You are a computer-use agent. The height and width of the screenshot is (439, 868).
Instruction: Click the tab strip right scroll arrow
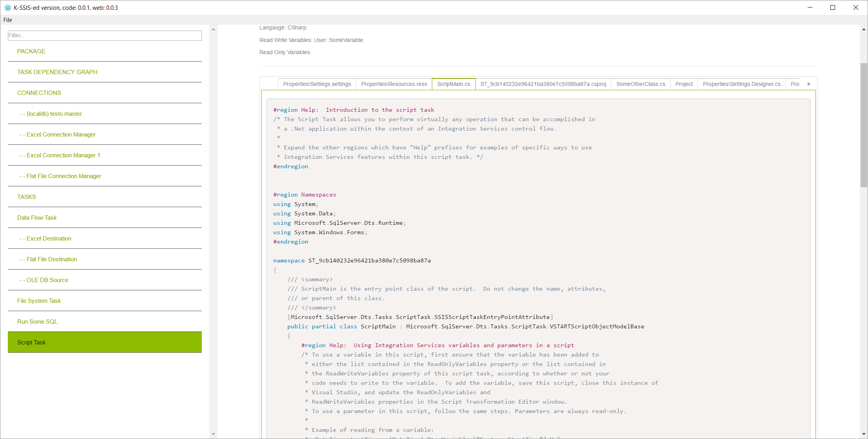point(809,84)
